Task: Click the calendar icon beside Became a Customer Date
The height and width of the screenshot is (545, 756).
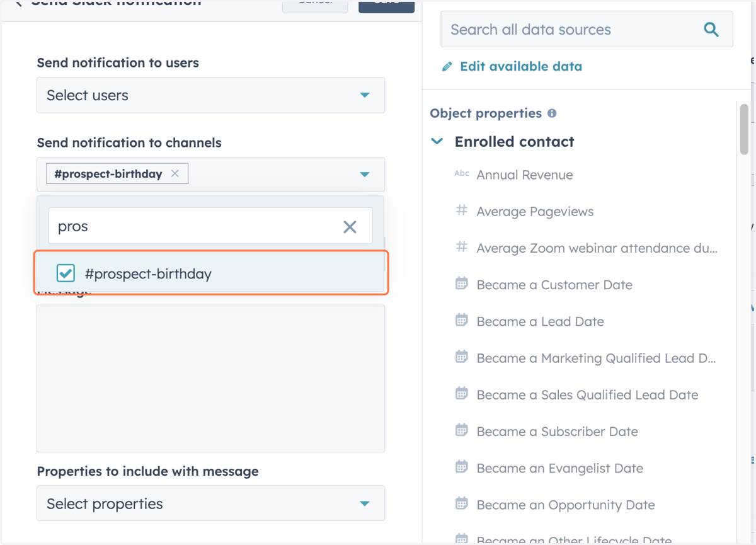Action: [462, 284]
